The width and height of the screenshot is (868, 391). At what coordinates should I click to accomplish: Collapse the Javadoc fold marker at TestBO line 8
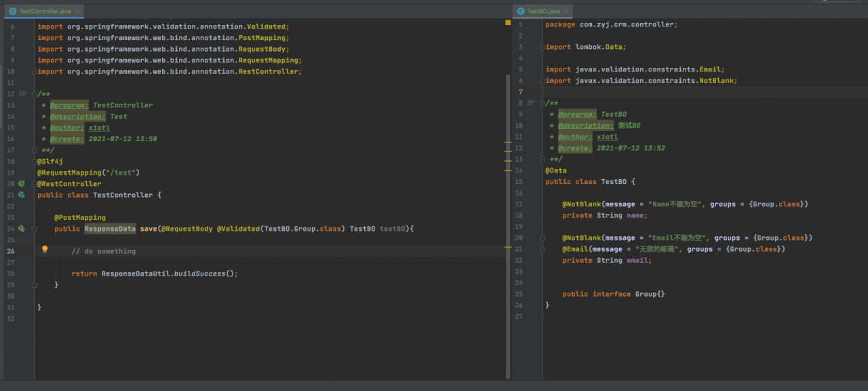click(x=542, y=103)
